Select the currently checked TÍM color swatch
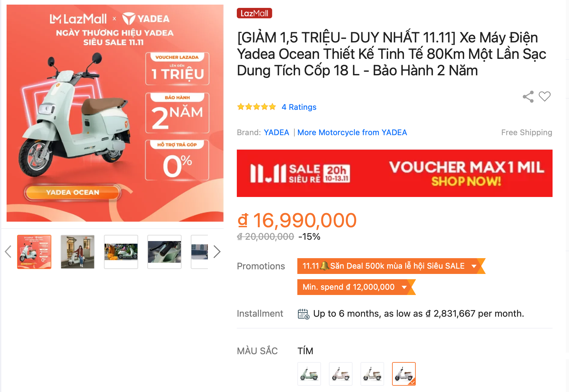The height and width of the screenshot is (392, 569). [x=404, y=374]
